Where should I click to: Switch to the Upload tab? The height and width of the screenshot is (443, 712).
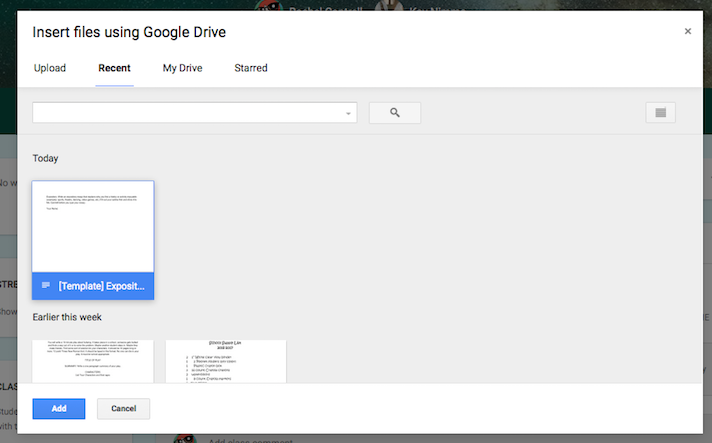click(x=50, y=68)
